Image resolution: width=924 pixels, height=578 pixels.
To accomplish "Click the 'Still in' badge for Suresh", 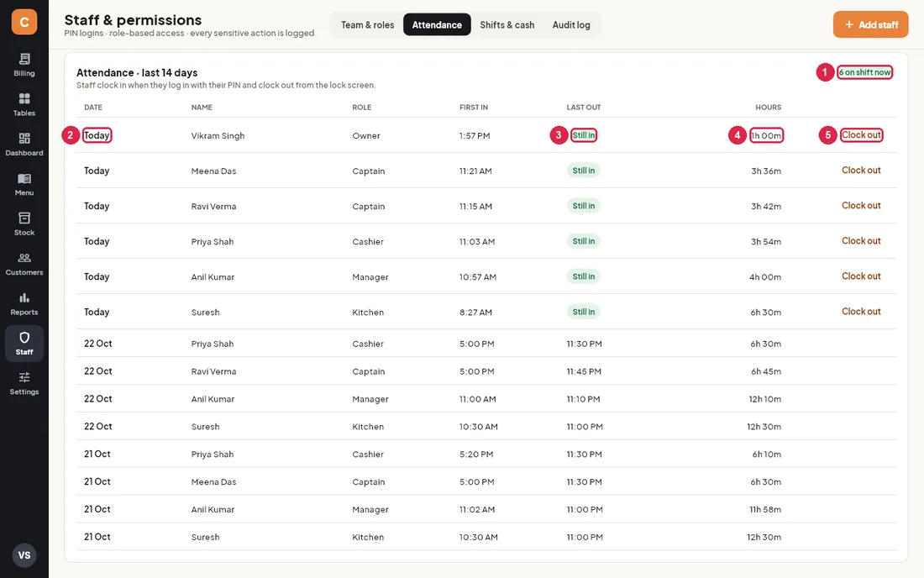I will (584, 312).
